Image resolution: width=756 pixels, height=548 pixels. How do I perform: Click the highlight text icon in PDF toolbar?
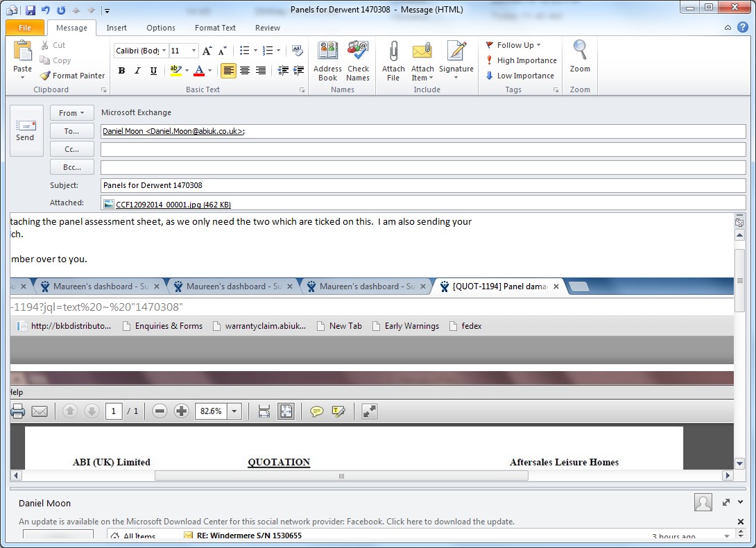tap(338, 411)
